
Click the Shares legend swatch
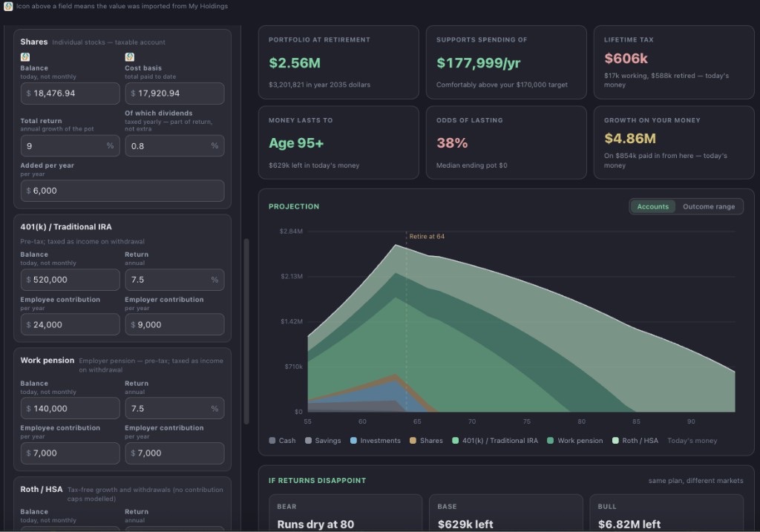(413, 441)
